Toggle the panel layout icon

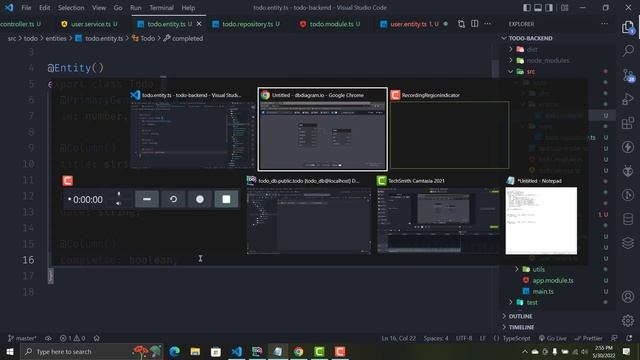coord(538,8)
